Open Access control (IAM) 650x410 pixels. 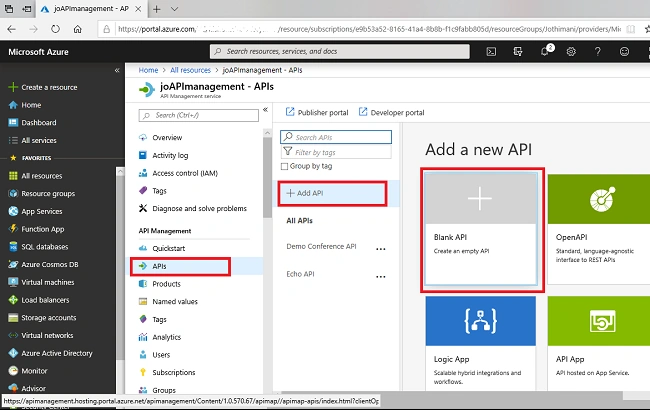178,173
